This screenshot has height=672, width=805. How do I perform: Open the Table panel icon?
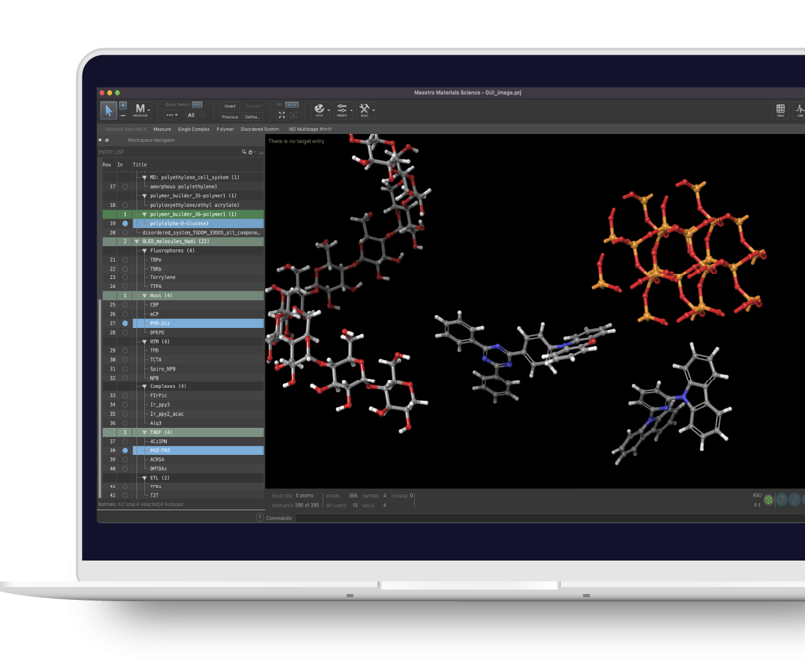[x=780, y=110]
